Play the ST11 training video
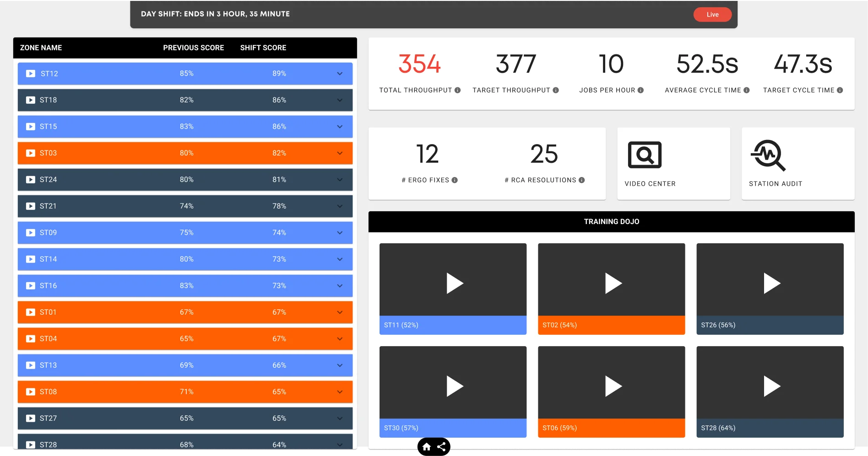The image size is (868, 456). point(453,283)
